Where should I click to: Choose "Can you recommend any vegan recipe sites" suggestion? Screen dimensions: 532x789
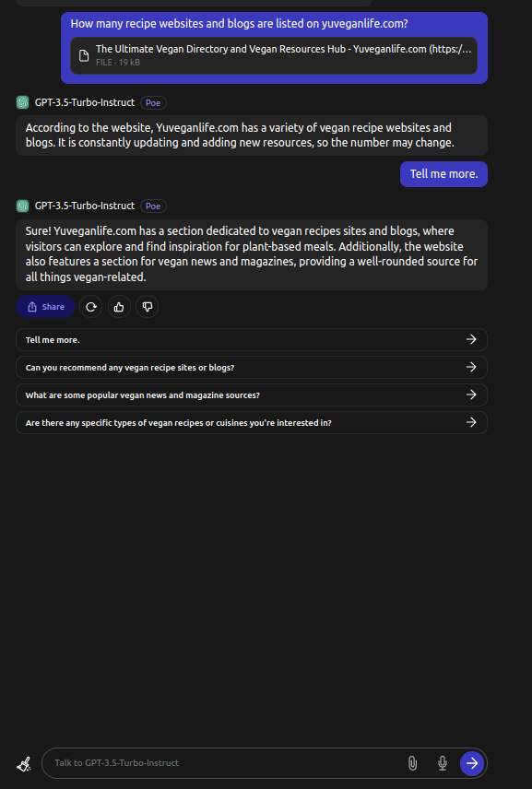[x=252, y=368]
